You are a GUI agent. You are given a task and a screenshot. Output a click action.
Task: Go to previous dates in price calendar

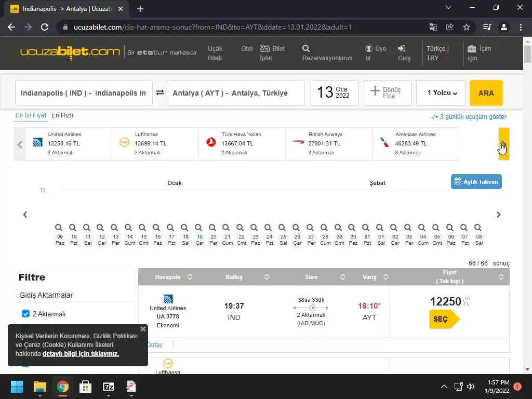[25, 215]
